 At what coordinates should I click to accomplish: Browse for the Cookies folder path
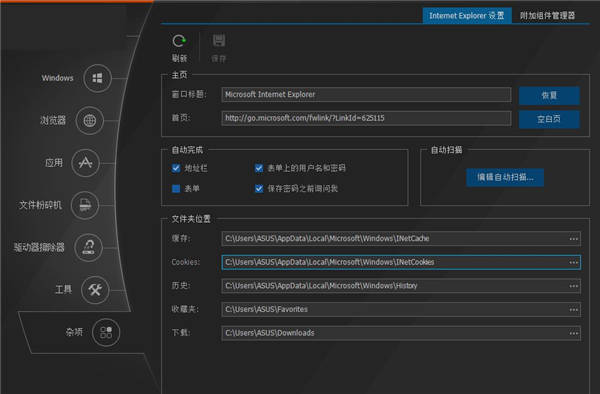[x=573, y=262]
